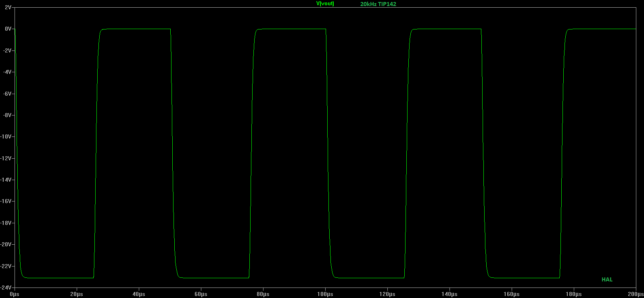Click the 140µs time axis label
Screen dimensions: 644x298
coord(450,294)
